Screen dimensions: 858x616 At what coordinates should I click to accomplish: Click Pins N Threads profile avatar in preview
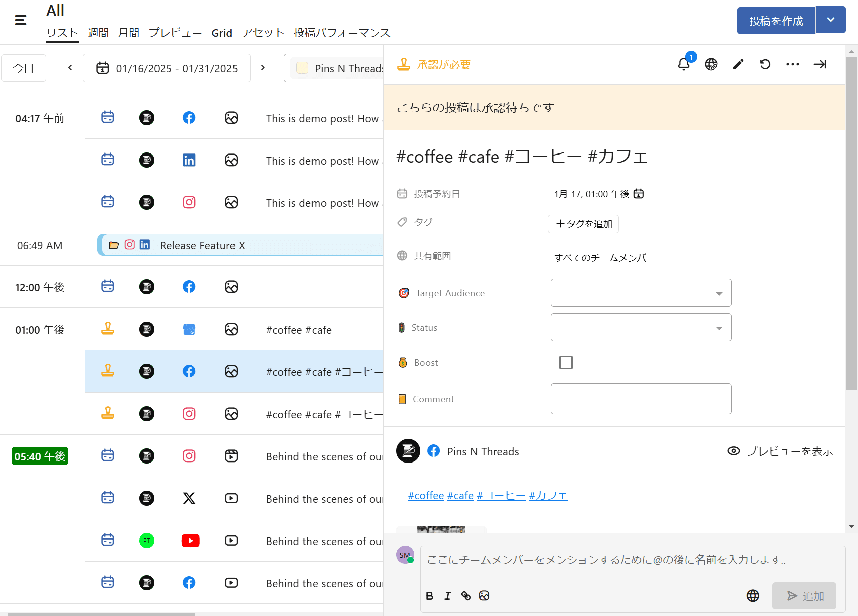[x=408, y=451]
